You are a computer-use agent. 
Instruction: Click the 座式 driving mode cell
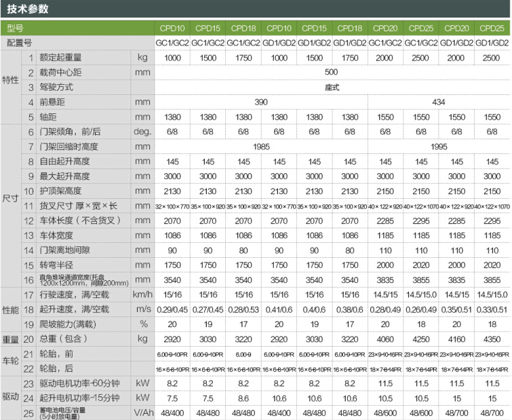pyautogui.click(x=332, y=88)
